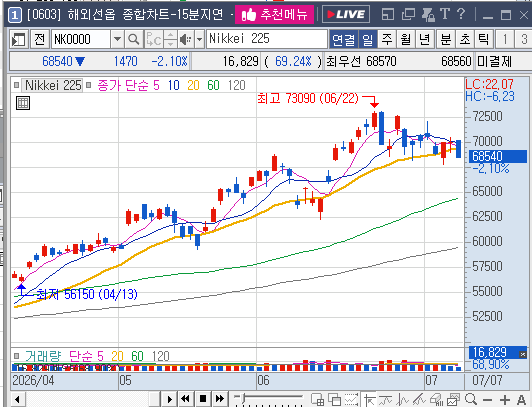Click the interval 3 button
Image resolution: width=532 pixels, height=407 pixels.
(x=524, y=40)
